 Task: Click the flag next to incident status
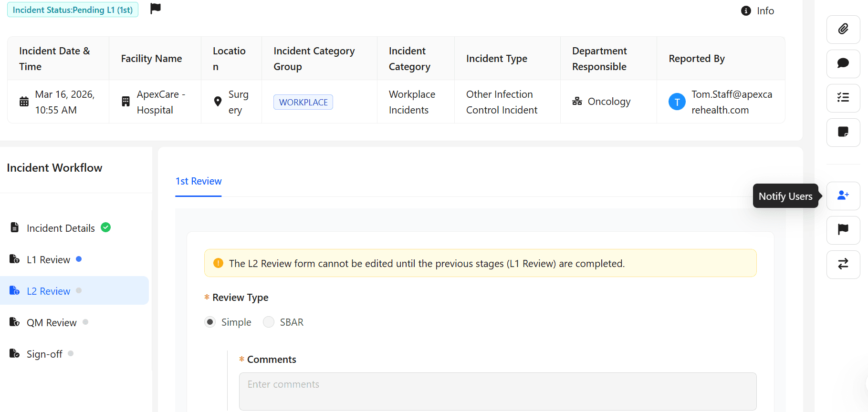(x=156, y=9)
